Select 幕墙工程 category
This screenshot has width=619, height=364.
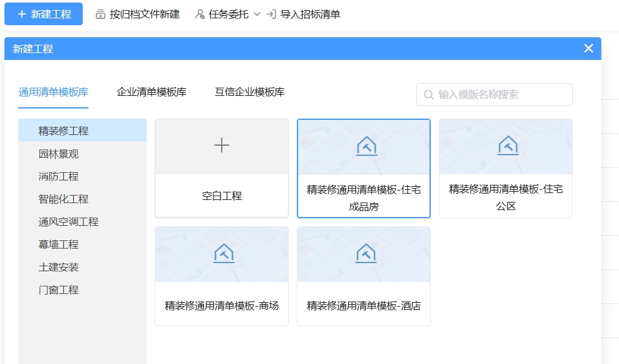click(x=59, y=245)
